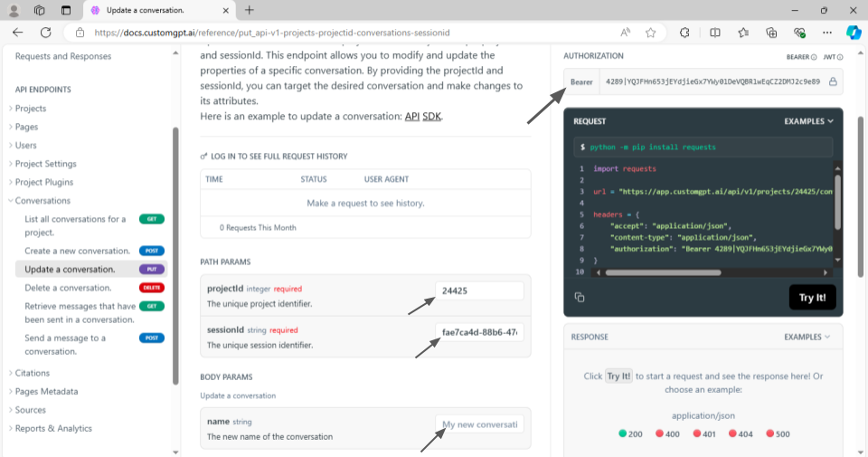This screenshot has width=868, height=457.
Task: Click the page's main vertical scrollbar
Action: tap(860, 196)
